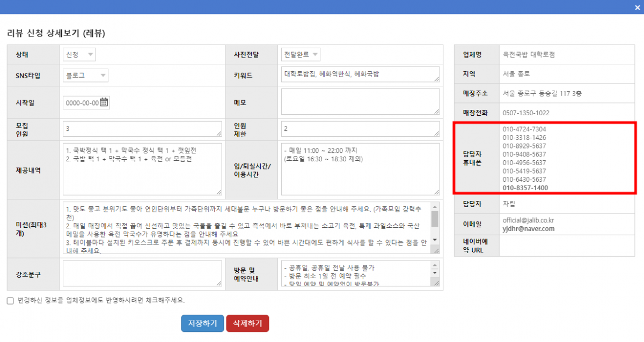This screenshot has height=342, width=644.
Task: Expand the SNS타입 dropdown showing 블로그
Action: pyautogui.click(x=85, y=76)
